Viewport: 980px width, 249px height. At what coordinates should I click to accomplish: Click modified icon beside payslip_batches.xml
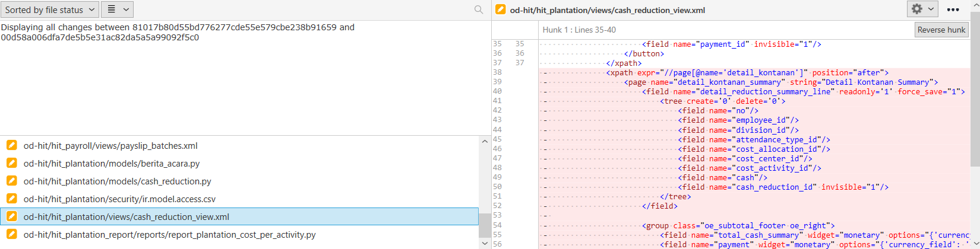[11, 145]
